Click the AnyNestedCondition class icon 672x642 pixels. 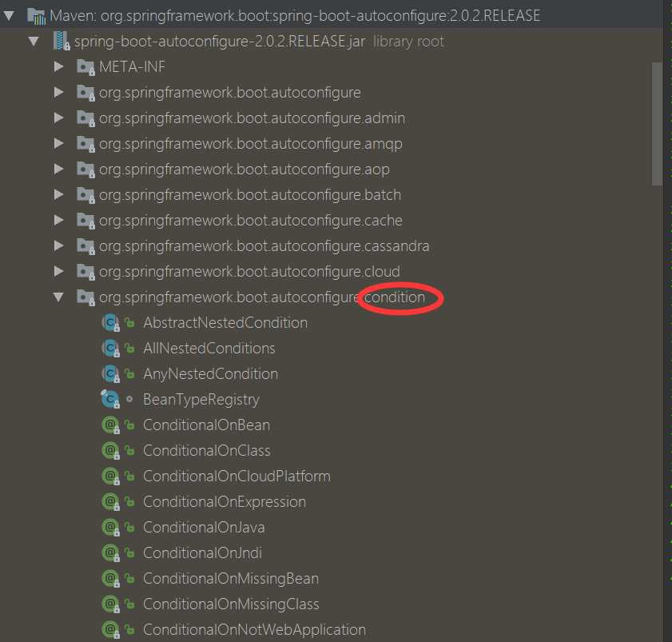110,374
